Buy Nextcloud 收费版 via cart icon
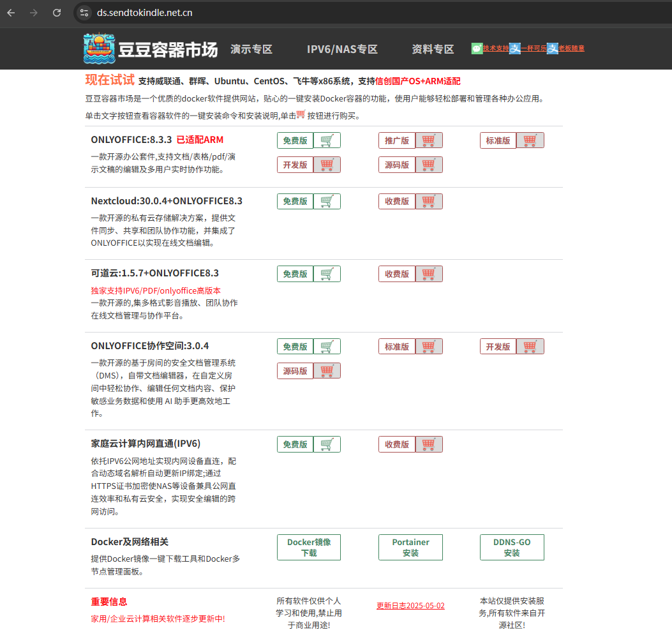The image size is (672, 630). 429,202
